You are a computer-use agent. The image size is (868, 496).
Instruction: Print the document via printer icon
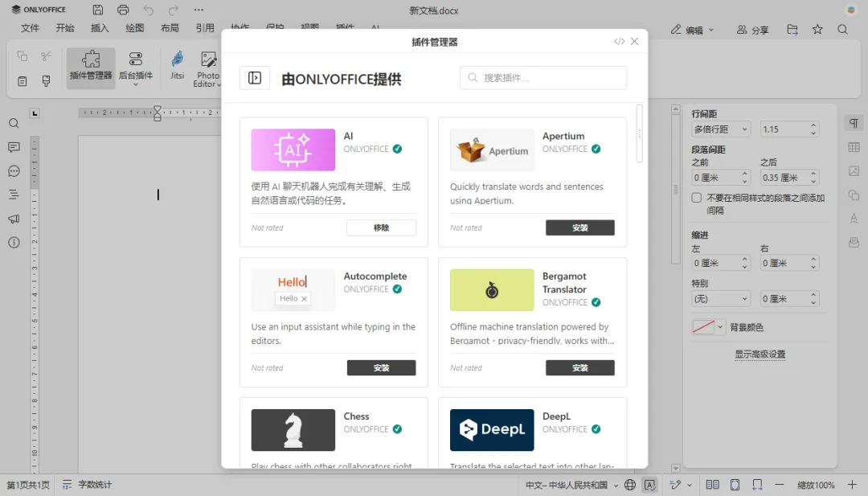click(123, 10)
